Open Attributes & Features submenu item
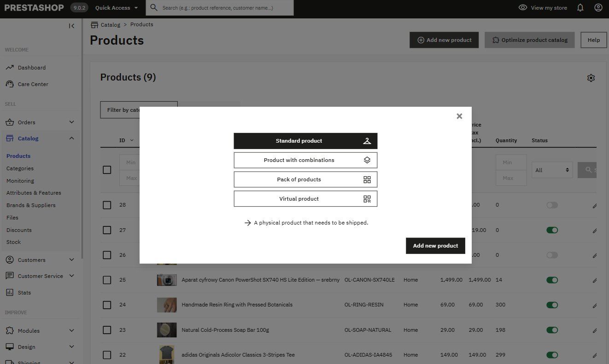This screenshot has height=364, width=609. (34, 193)
